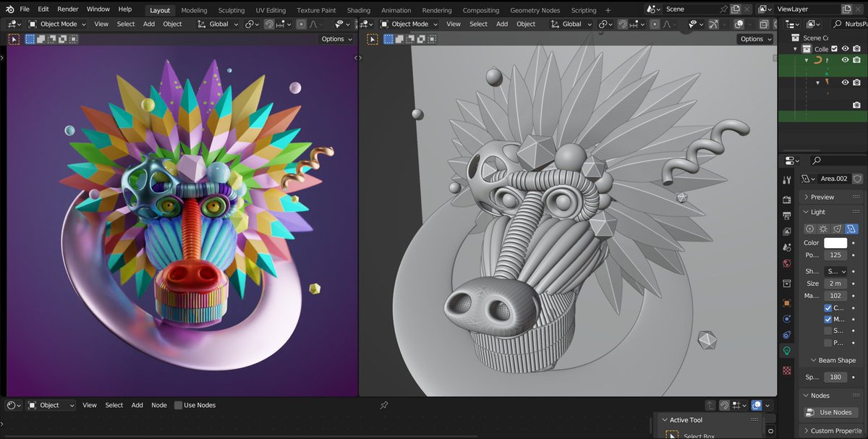Viewport: 868px width, 439px height.
Task: Hide the highlighted Nurbs object via eye icon
Action: click(845, 61)
